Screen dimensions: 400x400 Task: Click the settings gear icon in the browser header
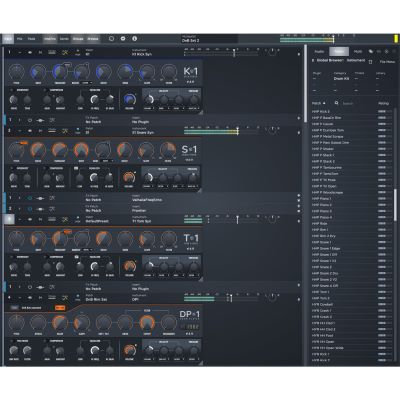387,52
